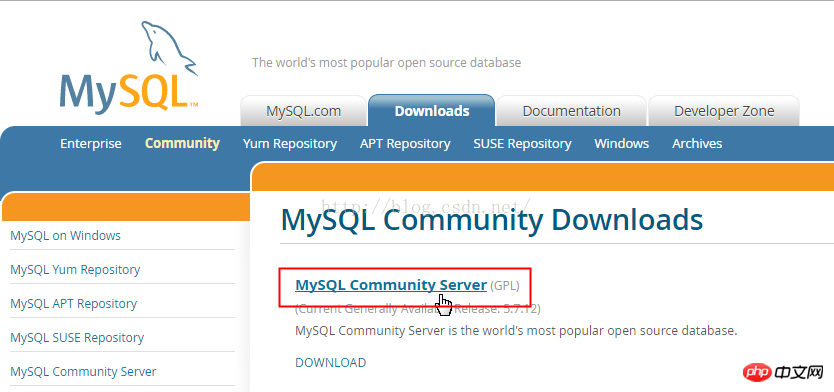Screen dimensions: 834x392
Task: Click the Community Server description sentence
Action: pyautogui.click(x=516, y=331)
